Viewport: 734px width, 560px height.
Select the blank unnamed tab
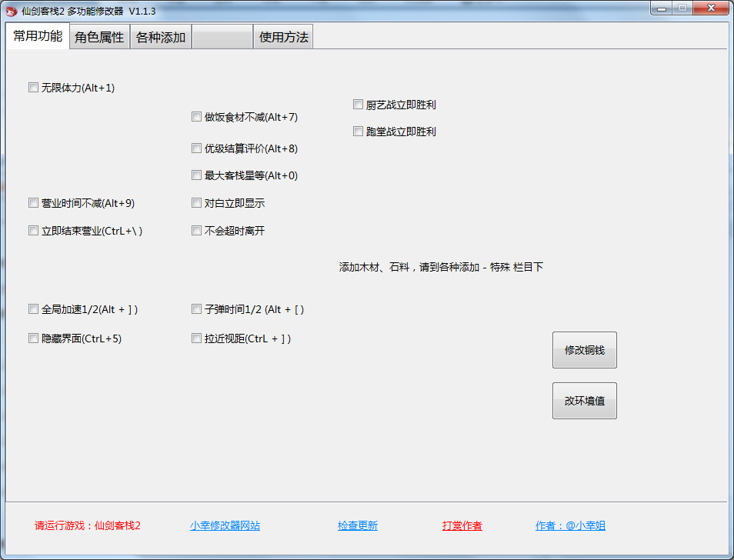click(222, 37)
